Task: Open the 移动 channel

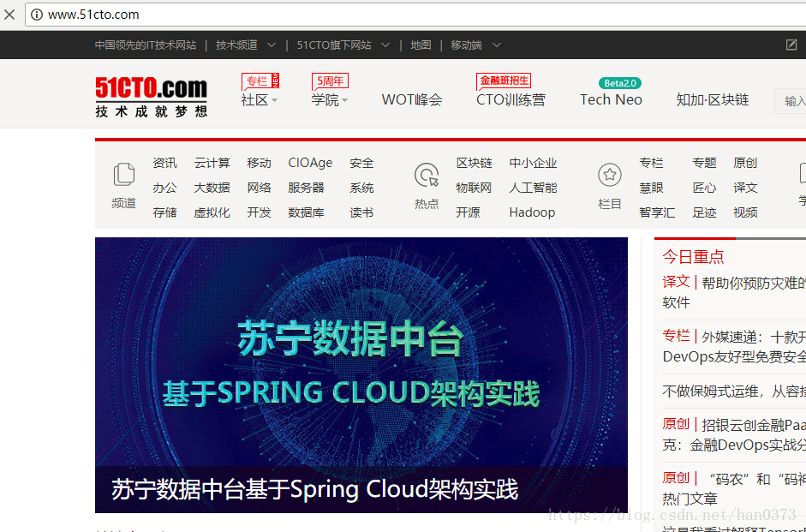Action: [259, 163]
